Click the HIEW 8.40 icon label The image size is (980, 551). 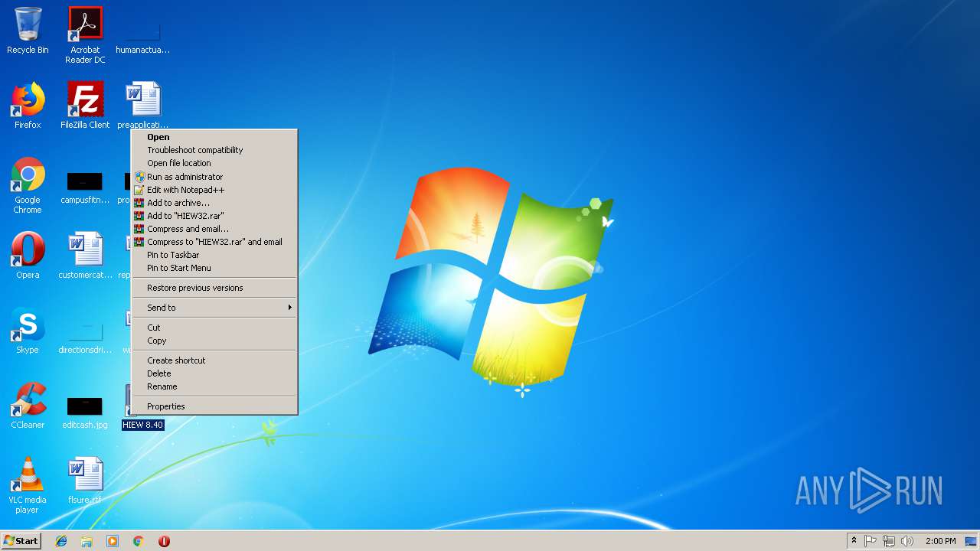(143, 425)
